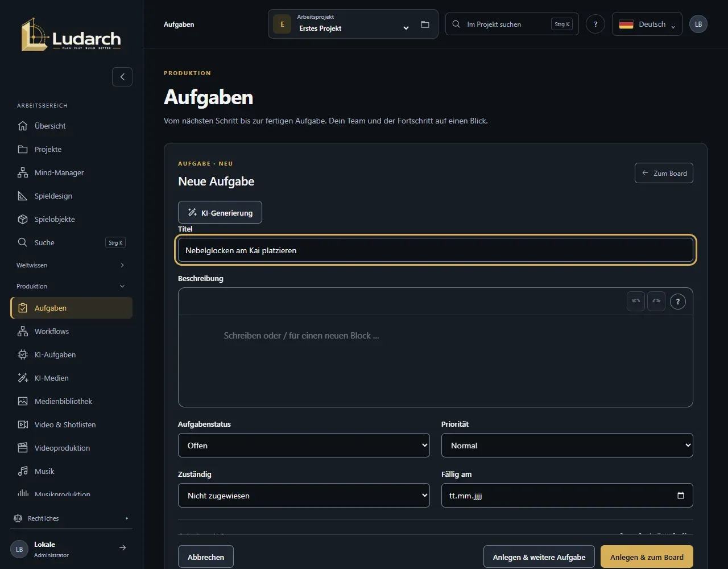728x569 pixels.
Task: Click Anlegen & zum Board
Action: pyautogui.click(x=647, y=557)
